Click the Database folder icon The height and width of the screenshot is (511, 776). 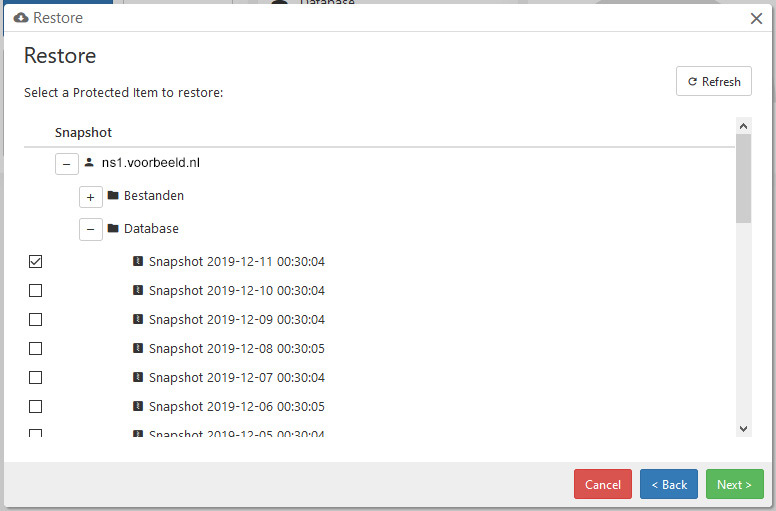click(113, 228)
